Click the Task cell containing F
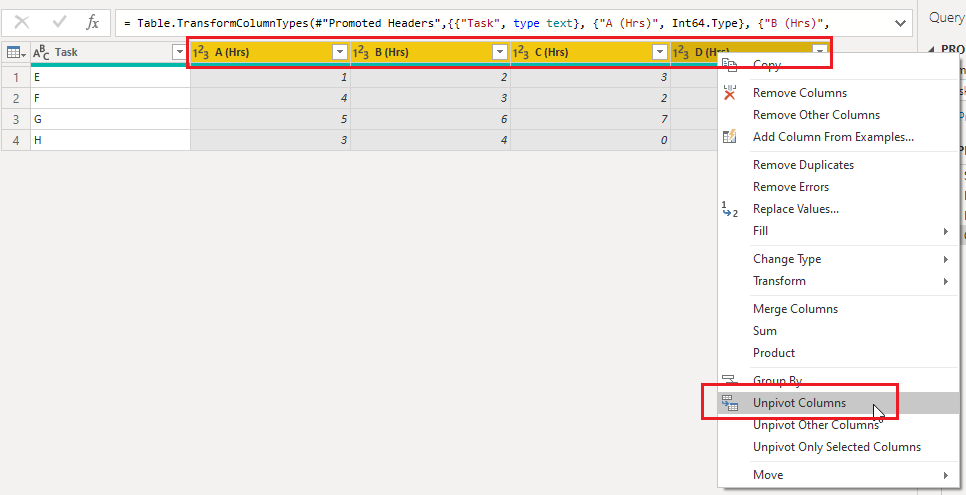This screenshot has width=966, height=495. click(110, 99)
